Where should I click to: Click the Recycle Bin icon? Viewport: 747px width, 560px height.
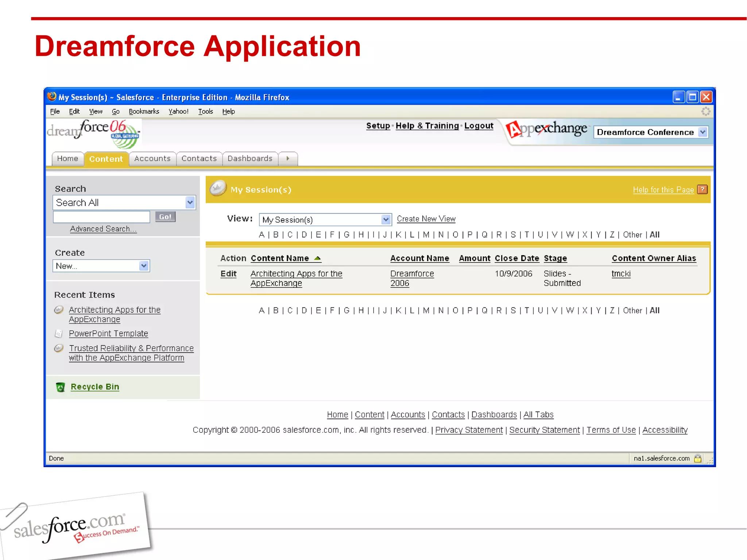pyautogui.click(x=61, y=387)
